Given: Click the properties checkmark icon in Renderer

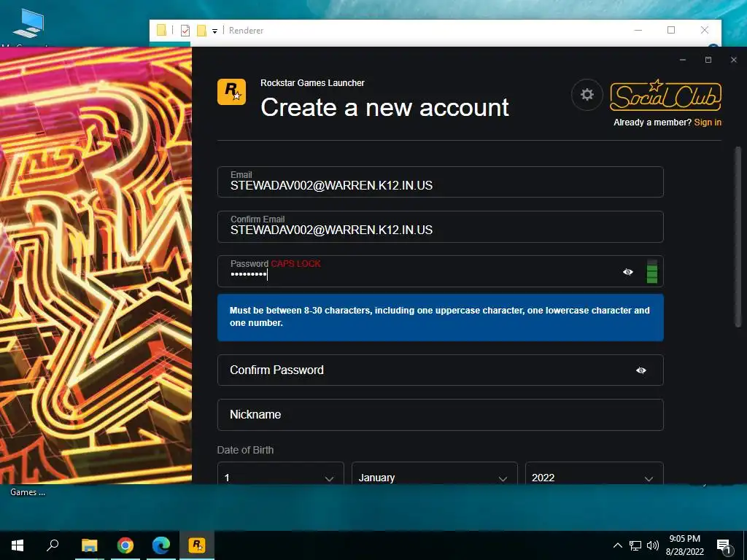Looking at the screenshot, I should pyautogui.click(x=185, y=31).
